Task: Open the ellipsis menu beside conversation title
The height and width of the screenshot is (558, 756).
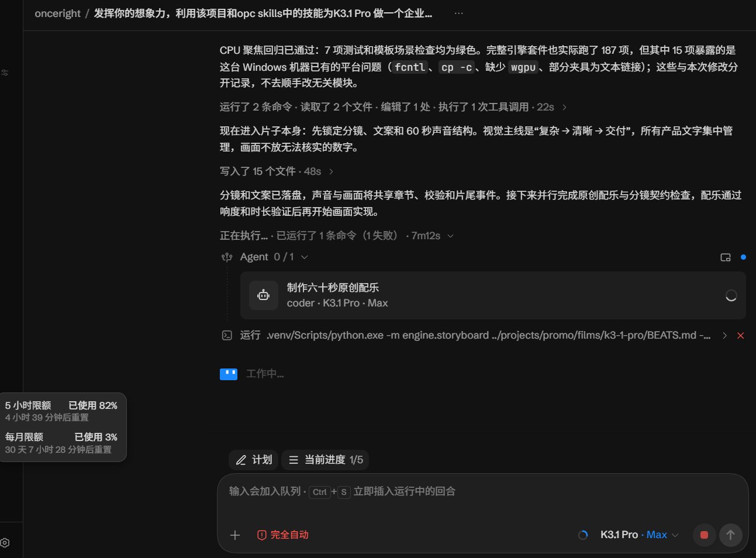Action: (458, 13)
